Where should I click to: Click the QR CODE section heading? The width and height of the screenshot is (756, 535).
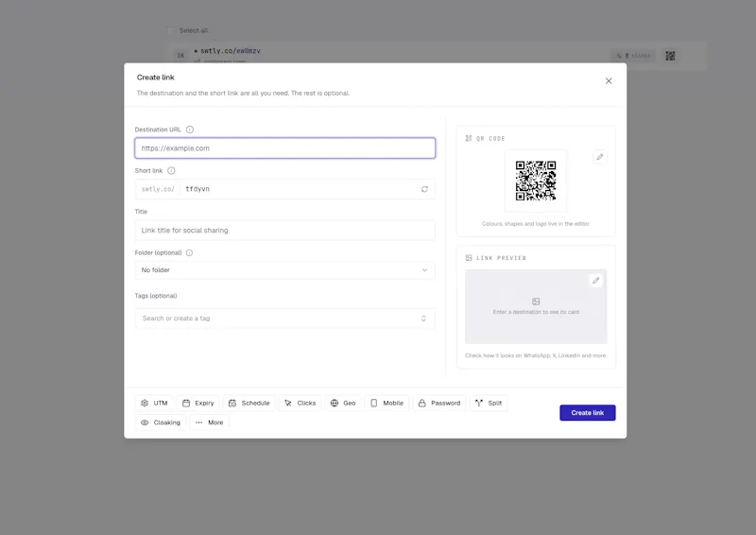click(x=490, y=138)
